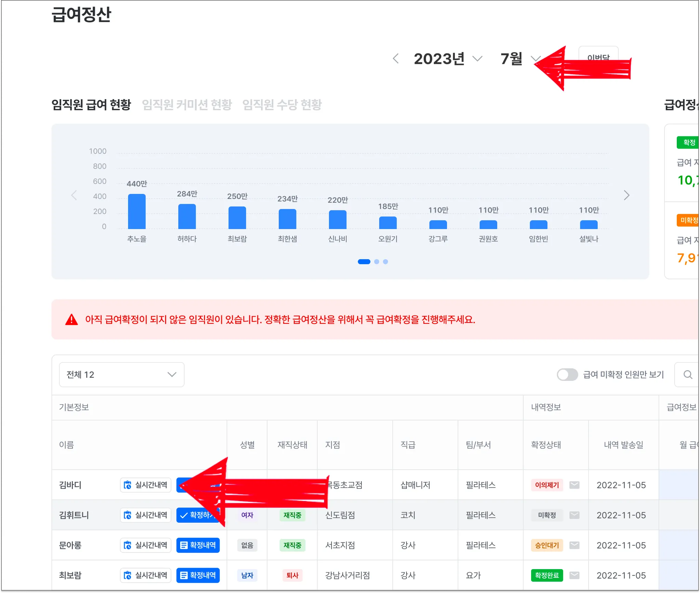Switch to 임직원 커미션 현황 tab
The width and height of the screenshot is (700, 593).
click(187, 105)
